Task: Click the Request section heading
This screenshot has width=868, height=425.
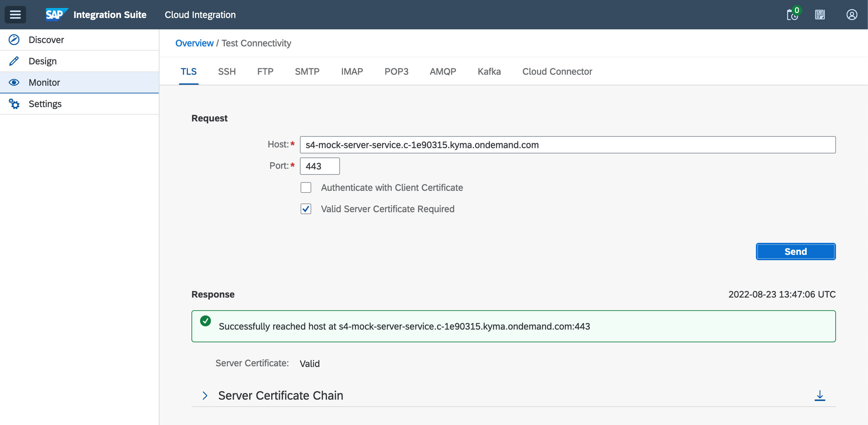Action: click(x=209, y=118)
